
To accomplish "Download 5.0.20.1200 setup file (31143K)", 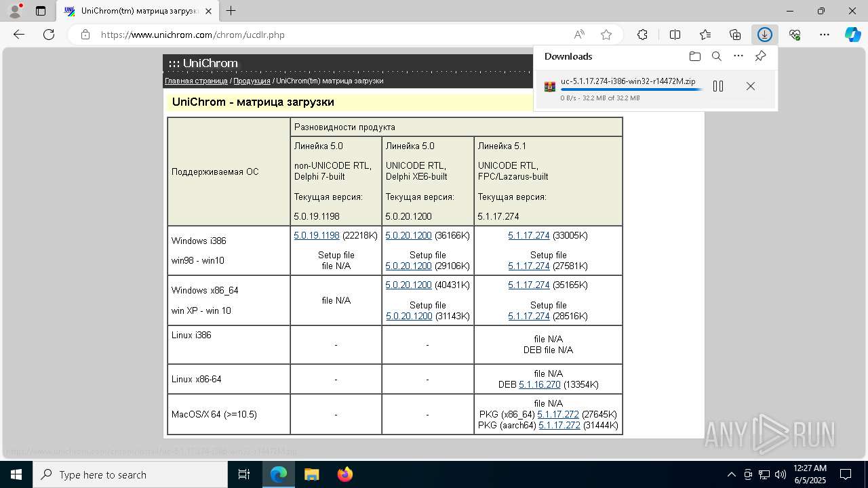I will pyautogui.click(x=409, y=317).
